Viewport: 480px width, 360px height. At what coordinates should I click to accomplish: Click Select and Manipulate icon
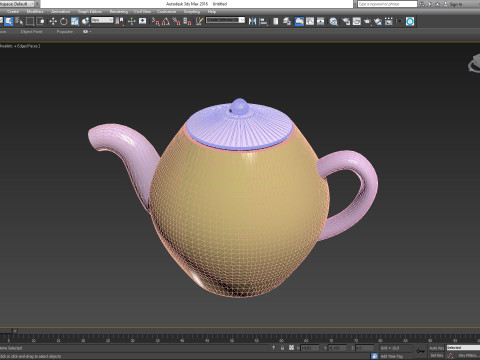click(x=131, y=21)
